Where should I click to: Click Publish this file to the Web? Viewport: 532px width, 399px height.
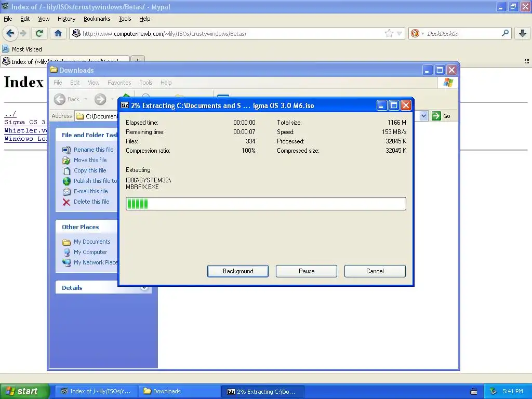point(96,181)
